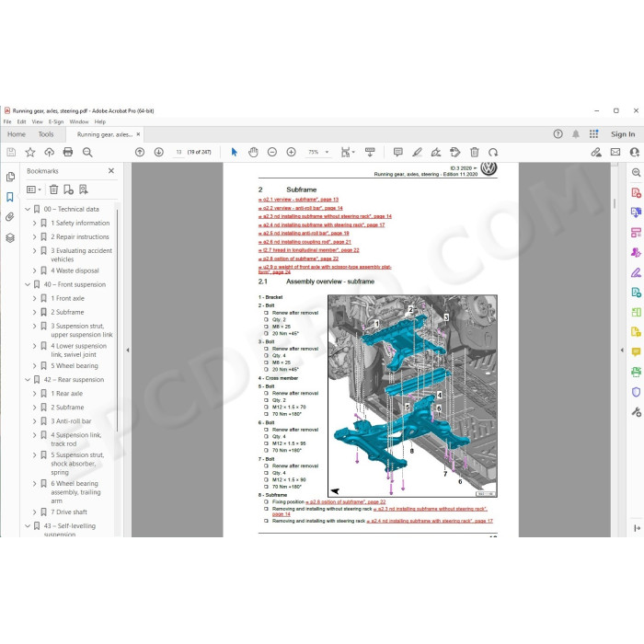The image size is (644, 644).
Task: Close the Bookmarks panel
Action: [111, 170]
